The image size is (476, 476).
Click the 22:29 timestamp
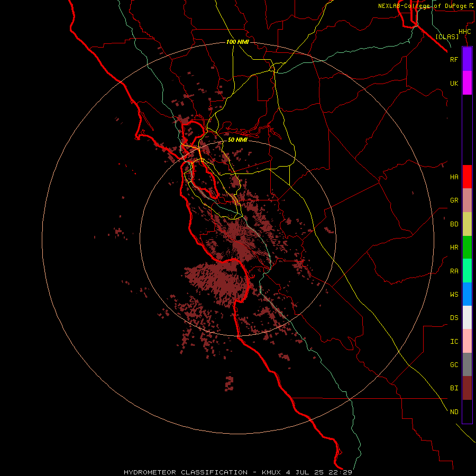click(x=340, y=472)
